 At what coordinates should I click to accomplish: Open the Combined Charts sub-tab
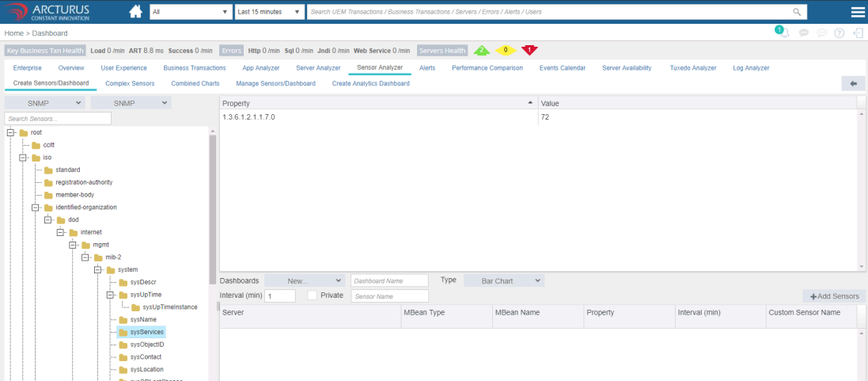click(195, 83)
